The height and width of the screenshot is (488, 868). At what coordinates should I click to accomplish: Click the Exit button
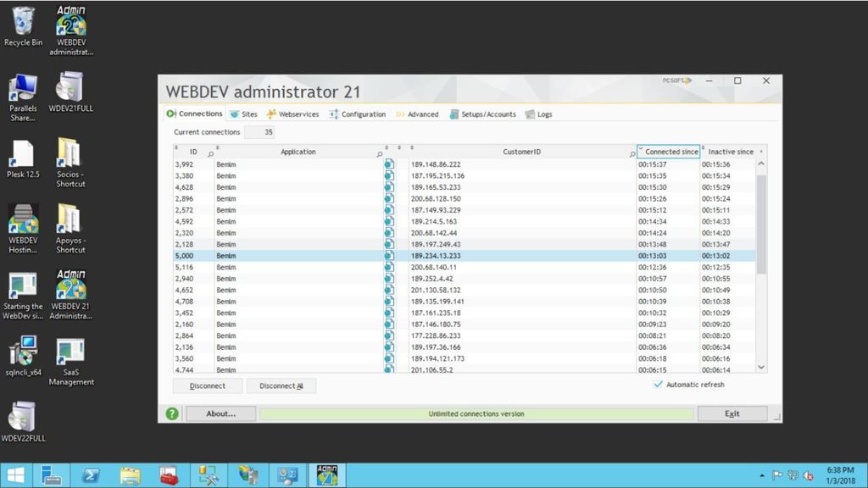(732, 413)
